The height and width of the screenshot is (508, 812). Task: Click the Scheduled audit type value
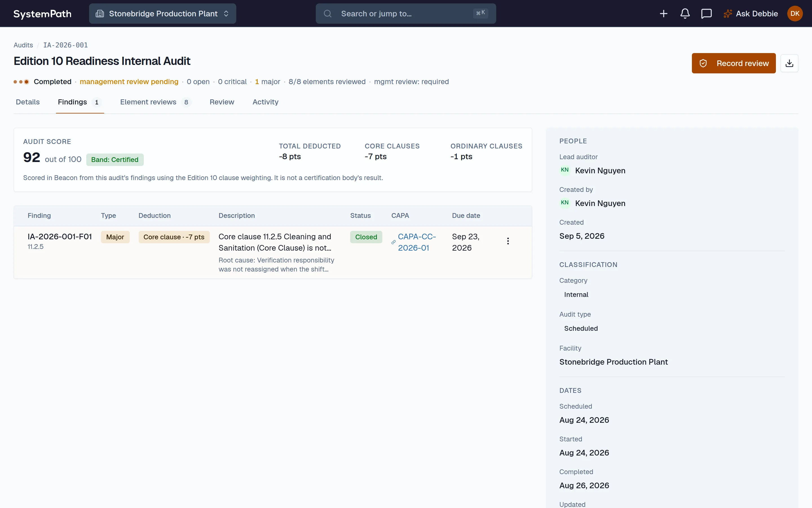point(581,329)
